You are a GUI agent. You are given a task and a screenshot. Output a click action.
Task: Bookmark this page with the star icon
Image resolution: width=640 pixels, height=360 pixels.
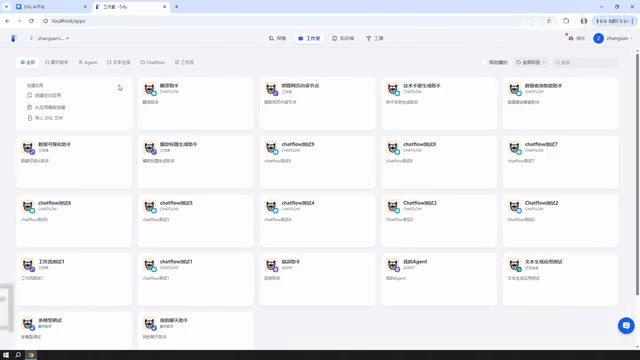click(549, 21)
